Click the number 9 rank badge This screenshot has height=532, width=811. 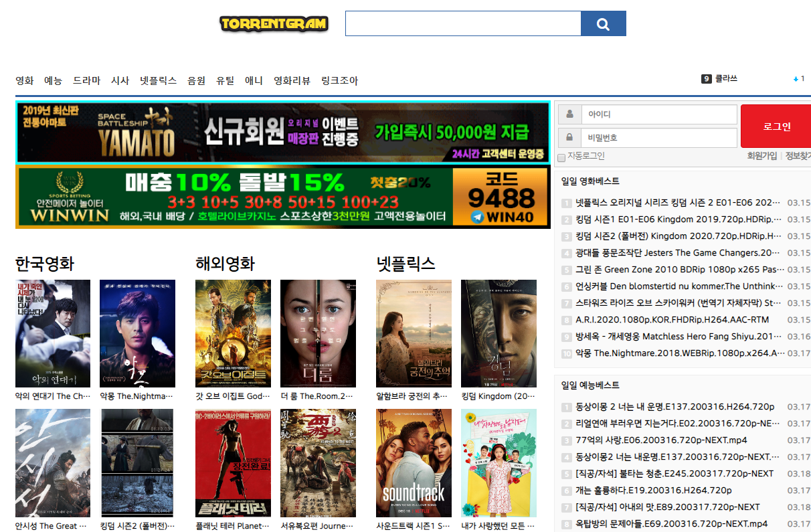click(706, 79)
